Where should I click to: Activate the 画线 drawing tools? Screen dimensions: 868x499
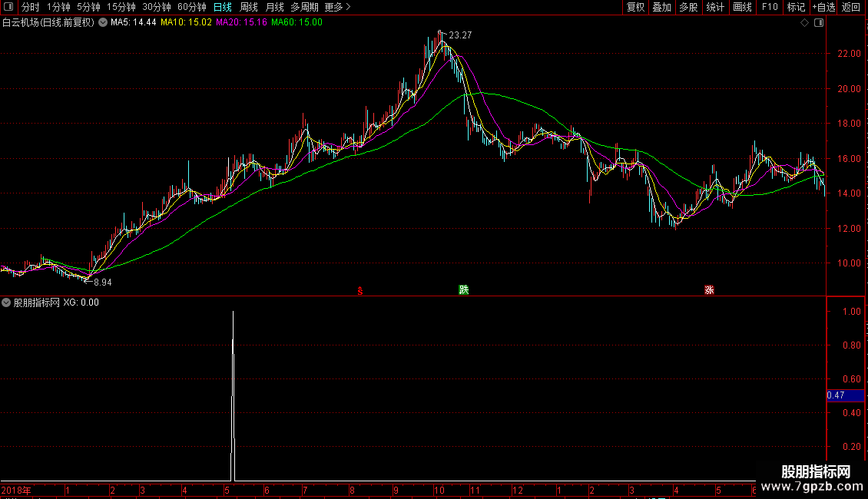(742, 7)
